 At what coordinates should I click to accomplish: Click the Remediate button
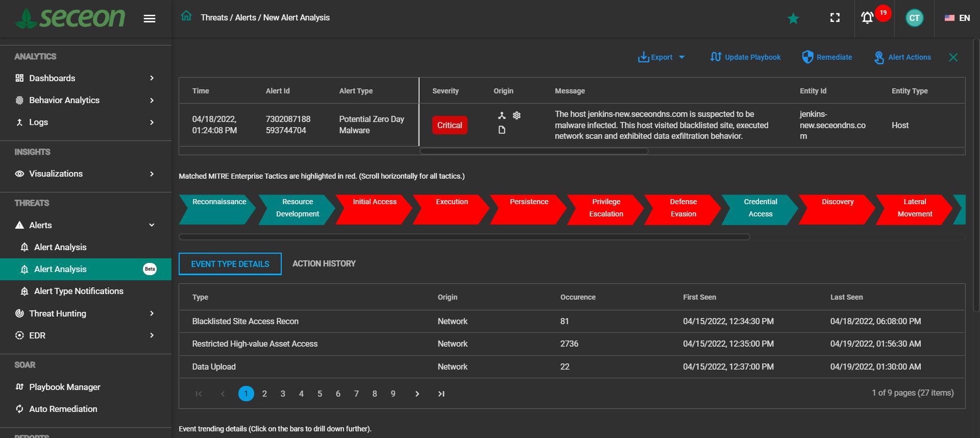(x=827, y=57)
